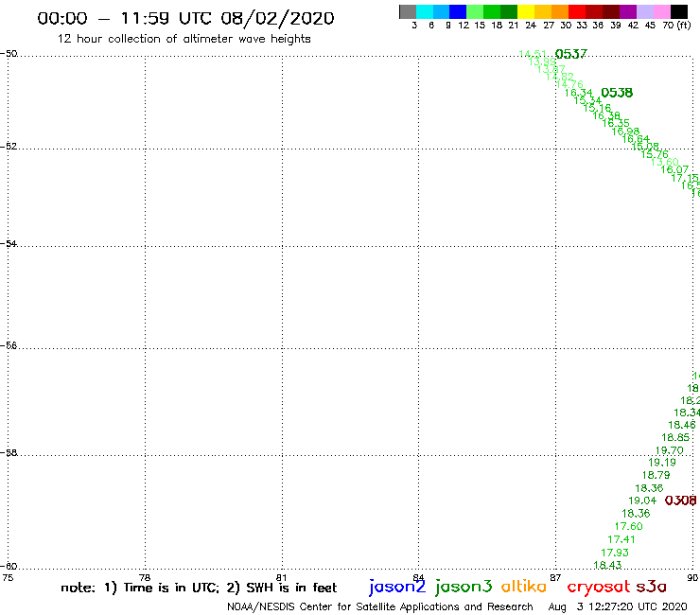
Task: Click the 19.70 wave height value
Action: 669,450
